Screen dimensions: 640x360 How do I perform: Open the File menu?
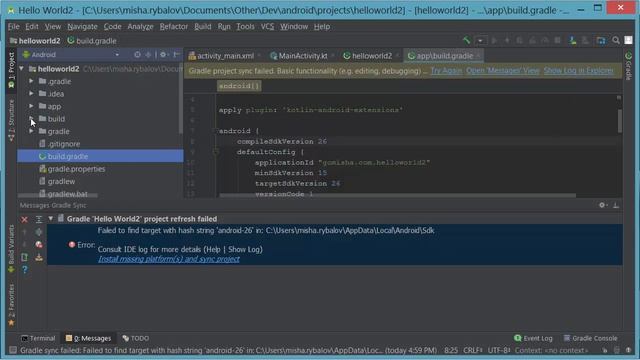pyautogui.click(x=13, y=27)
